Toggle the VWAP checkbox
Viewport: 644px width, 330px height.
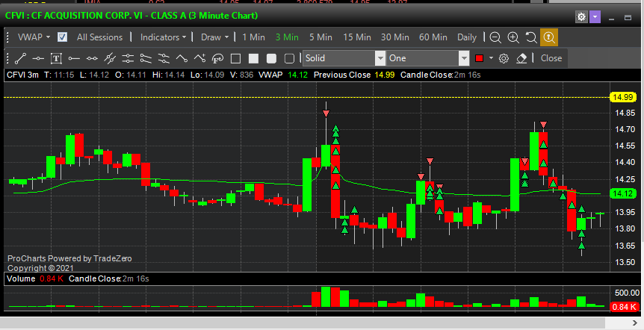tap(63, 37)
